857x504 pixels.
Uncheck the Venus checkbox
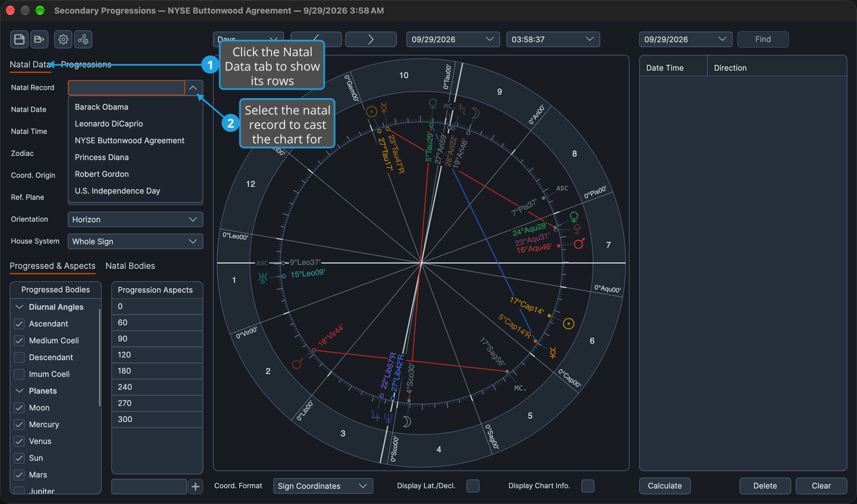[x=19, y=441]
